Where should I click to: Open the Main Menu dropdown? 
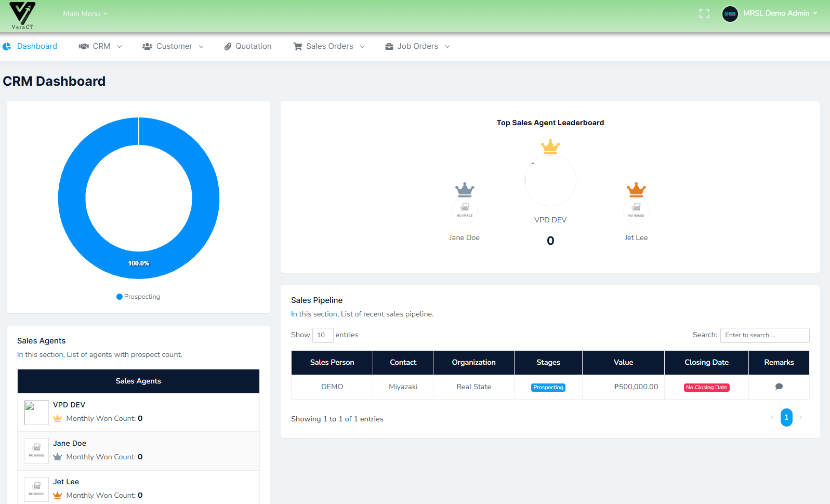[85, 14]
